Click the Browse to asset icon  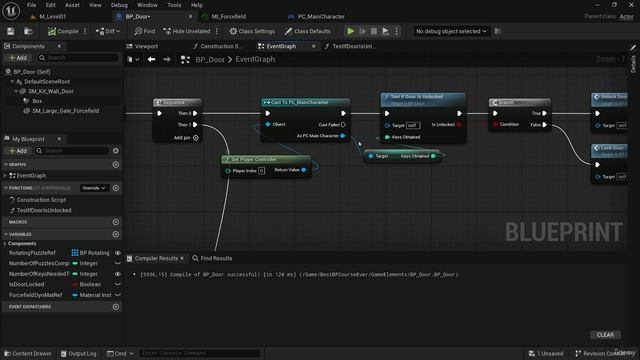[x=28, y=31]
